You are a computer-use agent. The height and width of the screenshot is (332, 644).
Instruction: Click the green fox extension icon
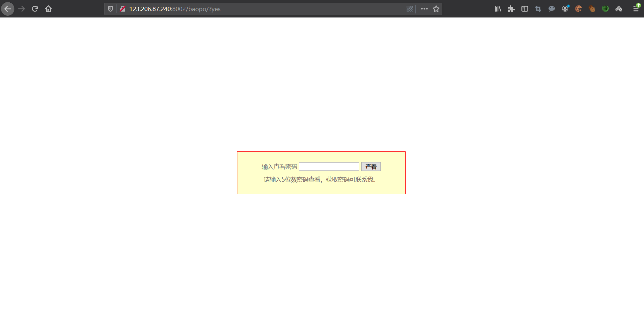(x=606, y=9)
